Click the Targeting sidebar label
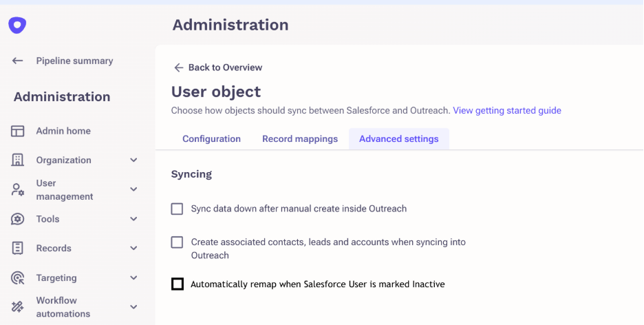Image resolution: width=644 pixels, height=325 pixels. coord(56,277)
